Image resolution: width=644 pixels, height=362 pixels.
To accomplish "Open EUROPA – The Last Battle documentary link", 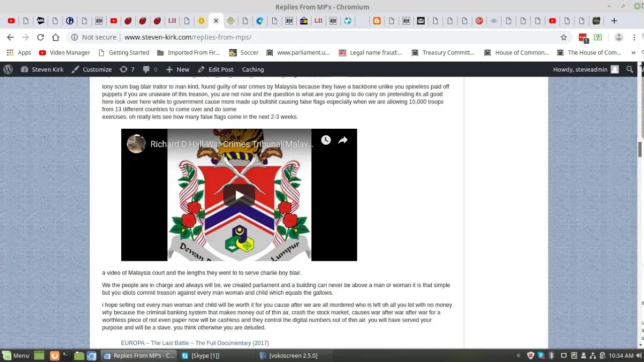I will point(195,343).
